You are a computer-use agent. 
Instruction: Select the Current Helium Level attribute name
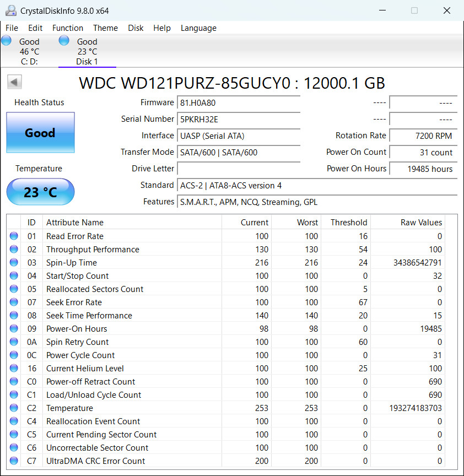pyautogui.click(x=85, y=368)
